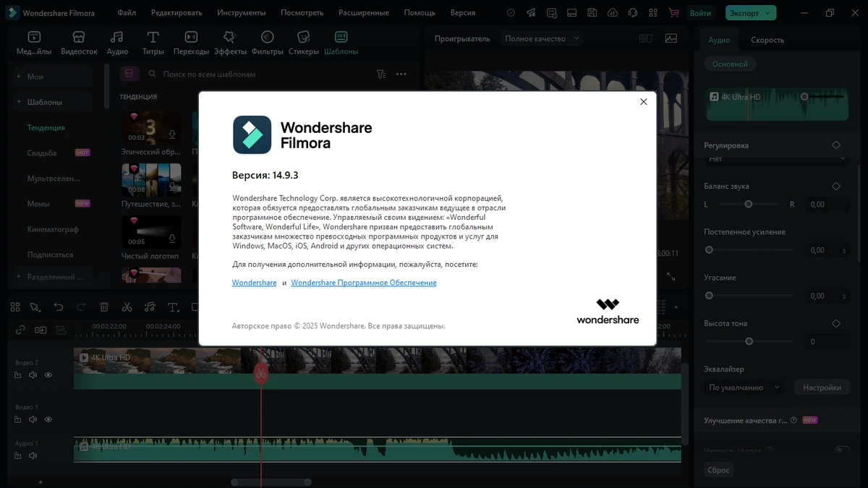This screenshot has height=488, width=868.
Task: Click the Баланс звука keyframe diamond
Action: point(836,186)
